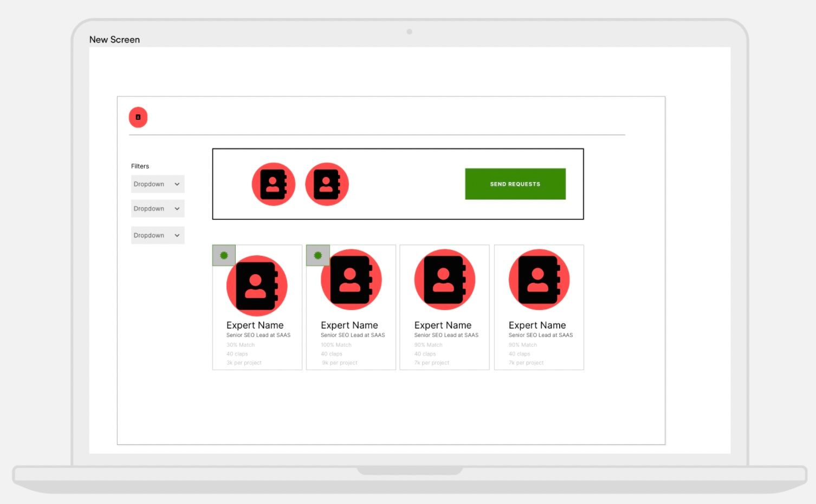Viewport: 816px width, 504px height.
Task: Click the avatar of the third Expert Name card
Action: [445, 279]
